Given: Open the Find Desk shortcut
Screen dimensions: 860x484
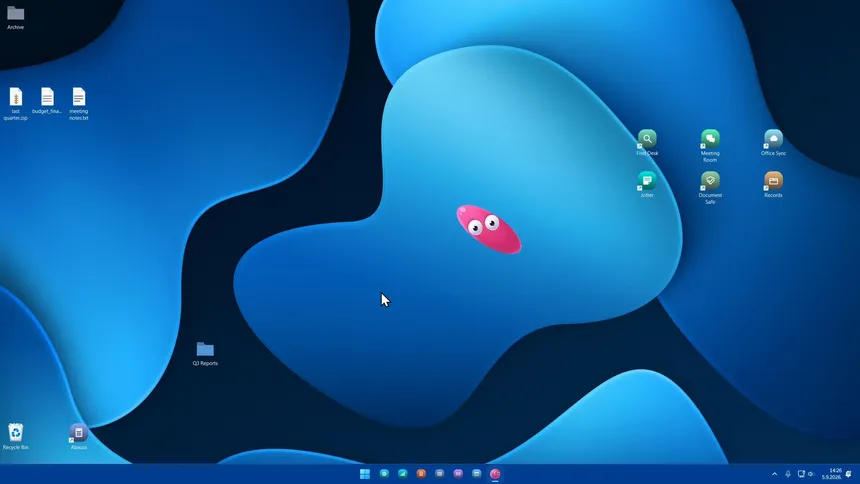Looking at the screenshot, I should (x=647, y=142).
